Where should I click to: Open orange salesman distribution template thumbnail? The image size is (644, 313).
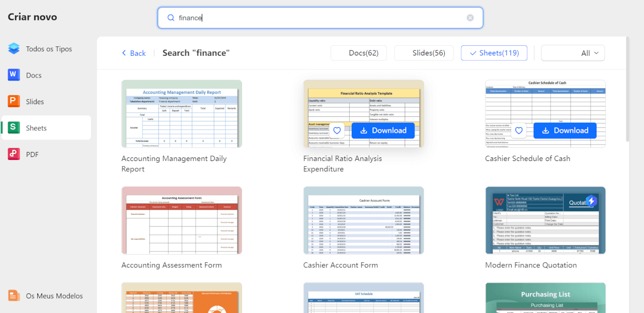(182, 297)
